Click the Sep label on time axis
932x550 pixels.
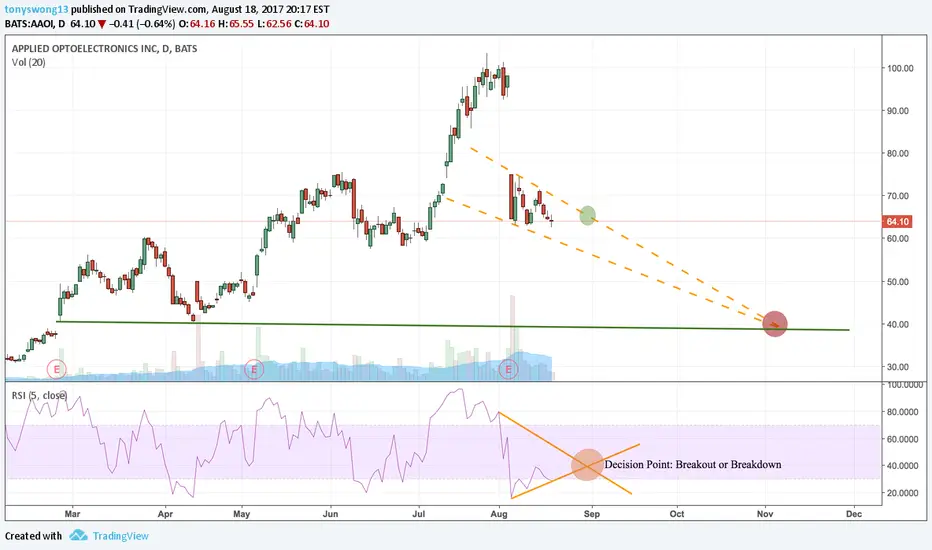tap(591, 514)
